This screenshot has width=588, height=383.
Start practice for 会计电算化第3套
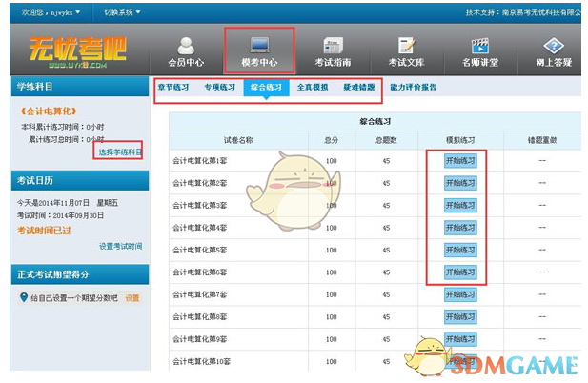pyautogui.click(x=460, y=206)
